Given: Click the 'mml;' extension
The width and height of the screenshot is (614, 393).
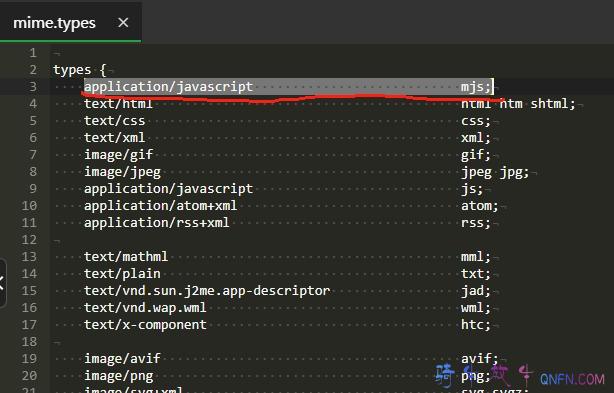Looking at the screenshot, I should pyautogui.click(x=475, y=257).
